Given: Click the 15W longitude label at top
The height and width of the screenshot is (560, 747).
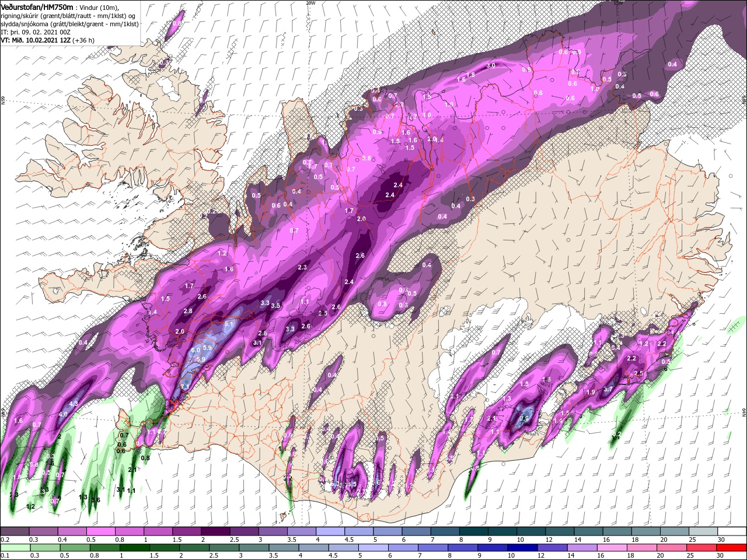Looking at the screenshot, I should (619, 3).
